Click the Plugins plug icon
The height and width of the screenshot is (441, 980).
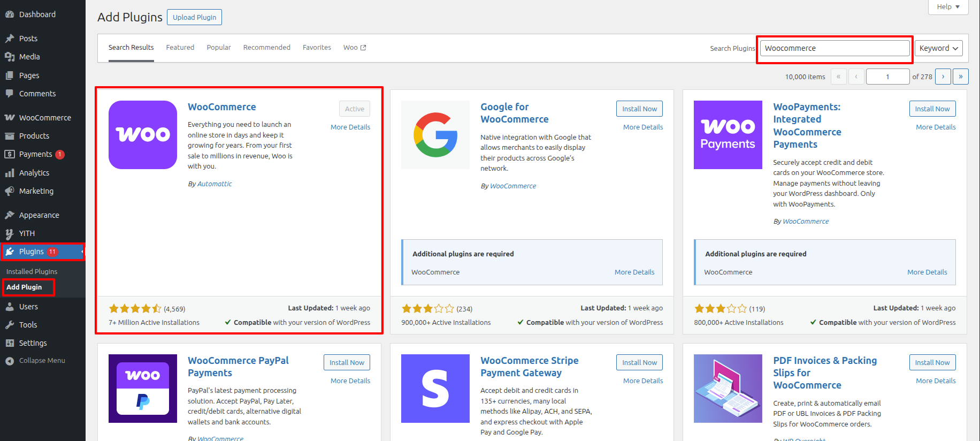point(10,252)
